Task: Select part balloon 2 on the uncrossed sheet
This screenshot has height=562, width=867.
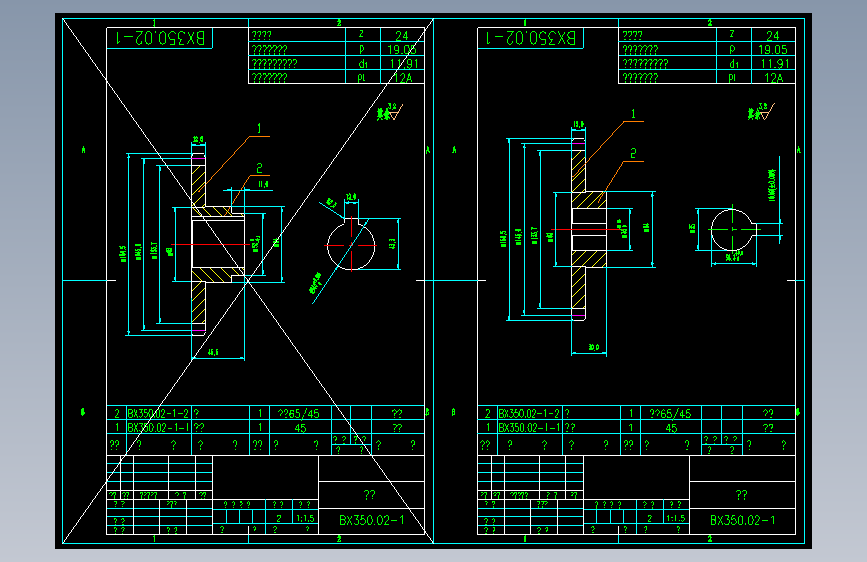Action: click(633, 153)
